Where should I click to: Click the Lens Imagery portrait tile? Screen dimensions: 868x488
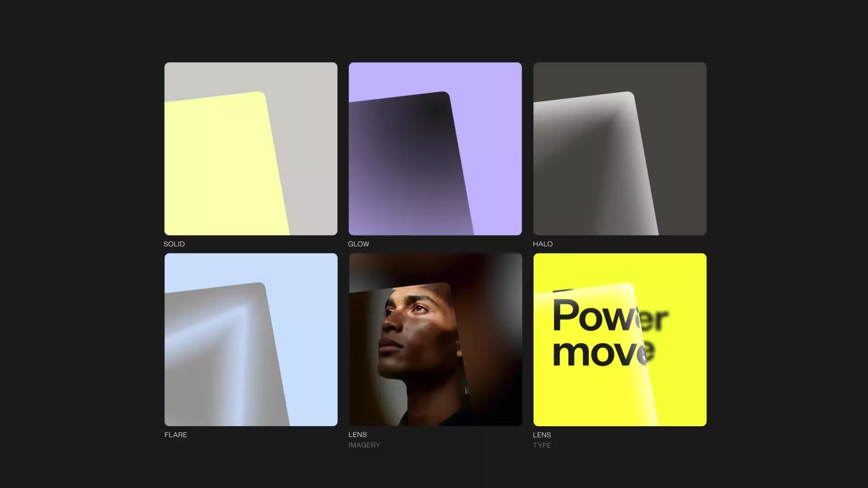tap(435, 339)
